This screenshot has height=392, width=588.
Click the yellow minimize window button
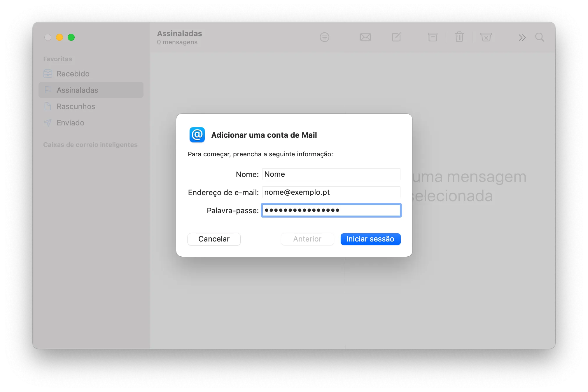tap(60, 37)
